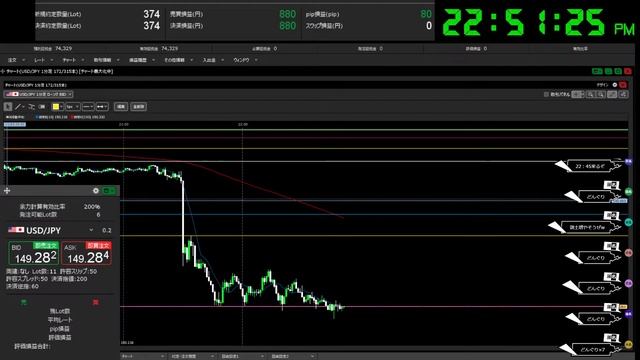Click the red 即買注文 label
The width and height of the screenshot is (640, 360).
pos(98,245)
